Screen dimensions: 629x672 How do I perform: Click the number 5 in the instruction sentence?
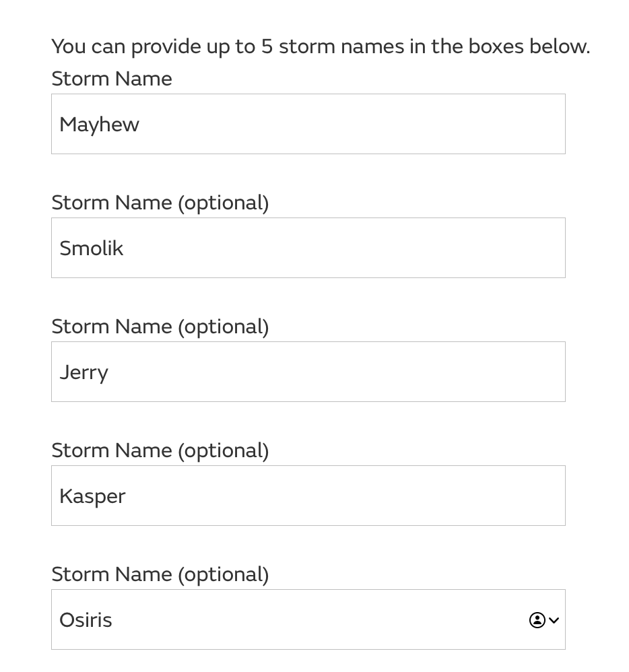tap(267, 46)
